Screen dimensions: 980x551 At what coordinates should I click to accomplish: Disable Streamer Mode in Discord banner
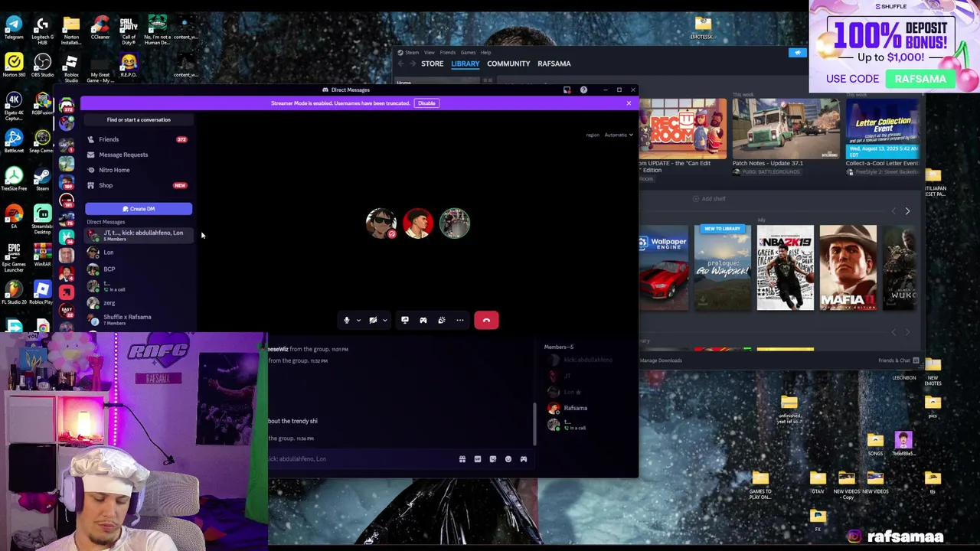426,103
